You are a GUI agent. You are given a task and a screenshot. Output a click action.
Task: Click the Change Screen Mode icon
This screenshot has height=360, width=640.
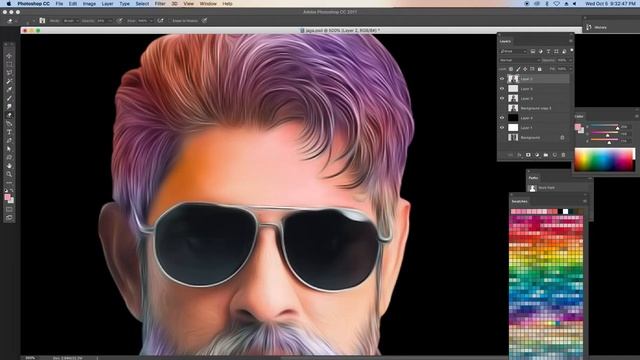pos(9,218)
